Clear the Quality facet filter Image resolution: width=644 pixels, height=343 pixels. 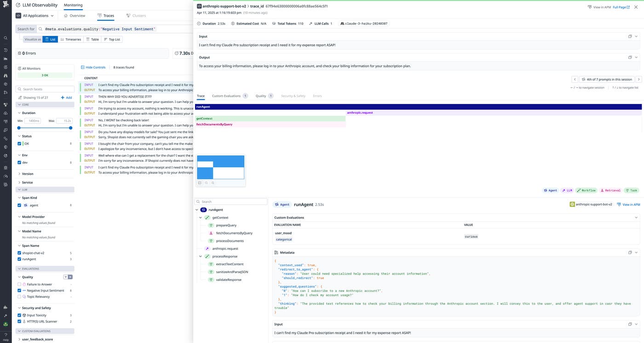[x=70, y=277]
